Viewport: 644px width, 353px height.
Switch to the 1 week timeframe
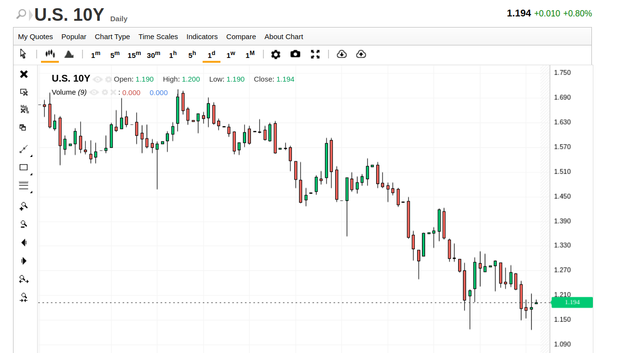(x=231, y=55)
